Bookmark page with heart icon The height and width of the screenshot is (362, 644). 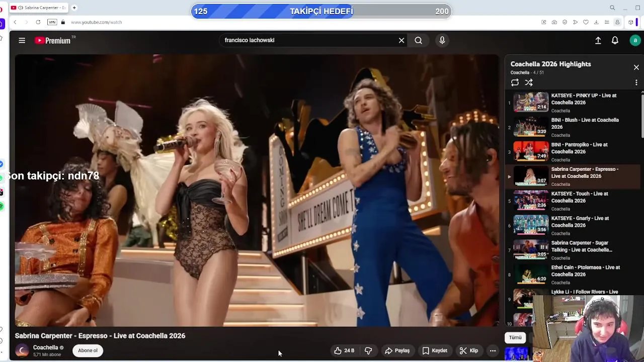click(586, 22)
